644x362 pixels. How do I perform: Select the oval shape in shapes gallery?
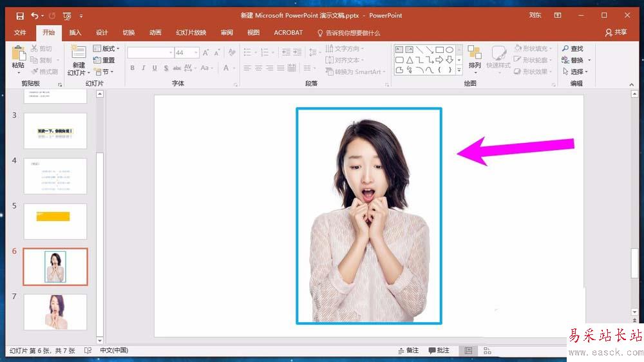[x=450, y=50]
